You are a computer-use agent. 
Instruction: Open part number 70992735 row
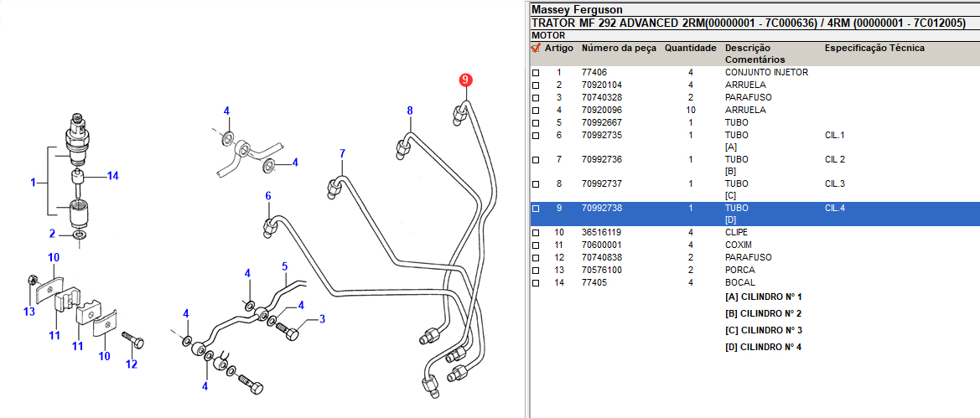601,136
